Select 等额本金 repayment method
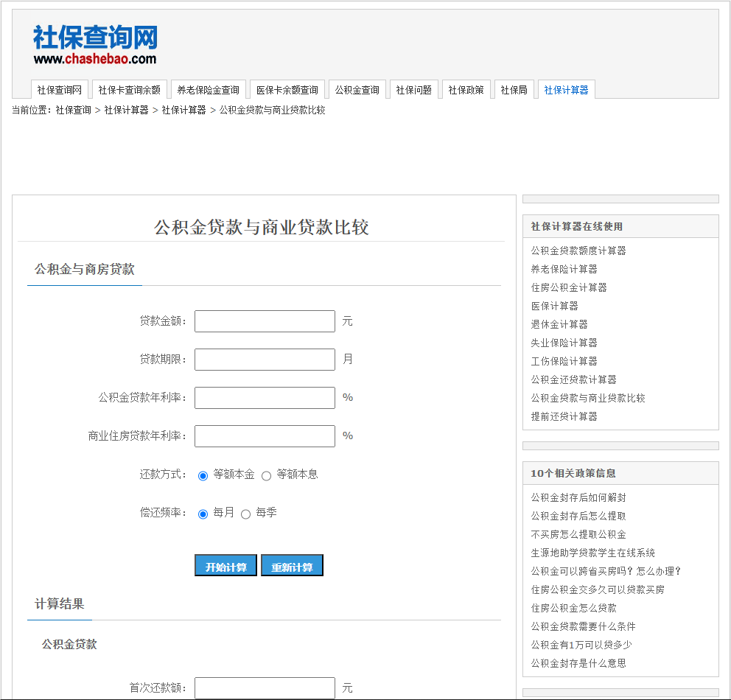 [203, 475]
